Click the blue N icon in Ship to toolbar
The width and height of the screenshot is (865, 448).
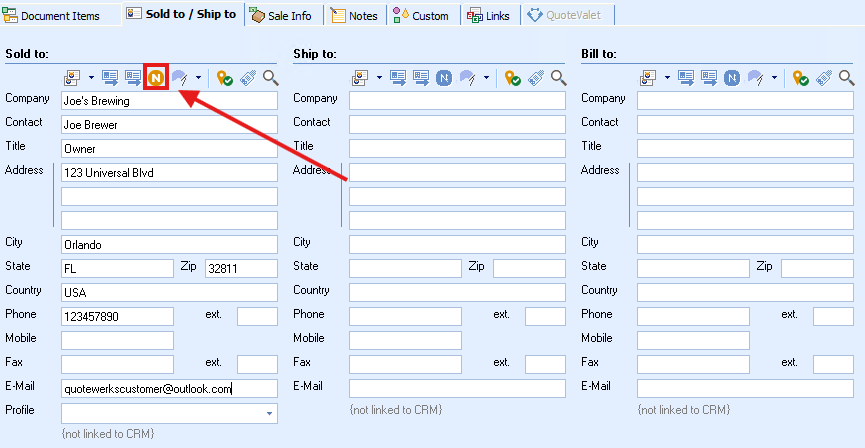click(x=444, y=77)
